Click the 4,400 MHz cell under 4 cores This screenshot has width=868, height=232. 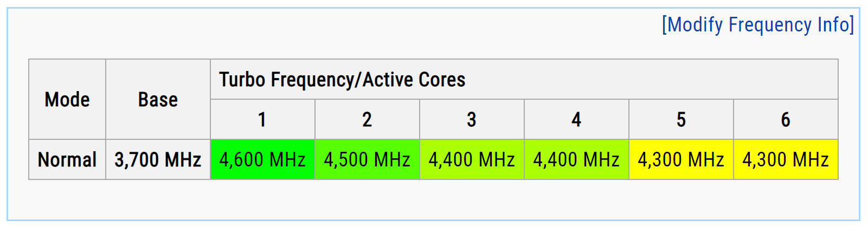(576, 160)
